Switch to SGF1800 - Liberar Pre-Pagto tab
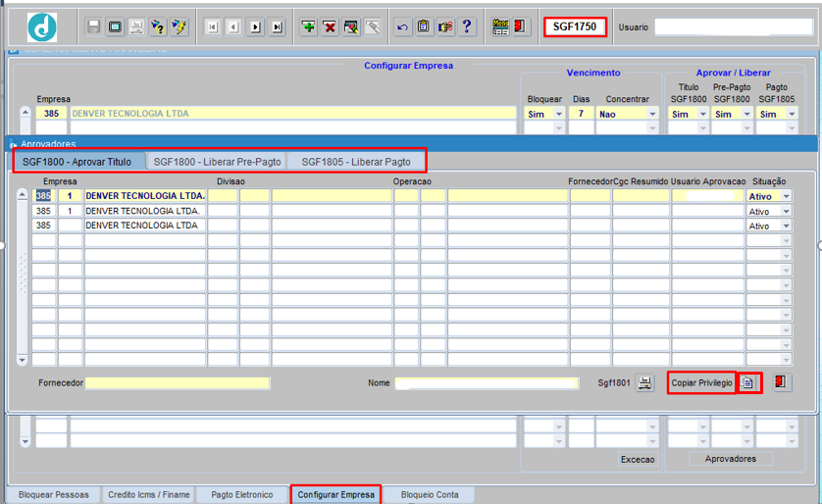The image size is (822, 504). click(x=217, y=162)
